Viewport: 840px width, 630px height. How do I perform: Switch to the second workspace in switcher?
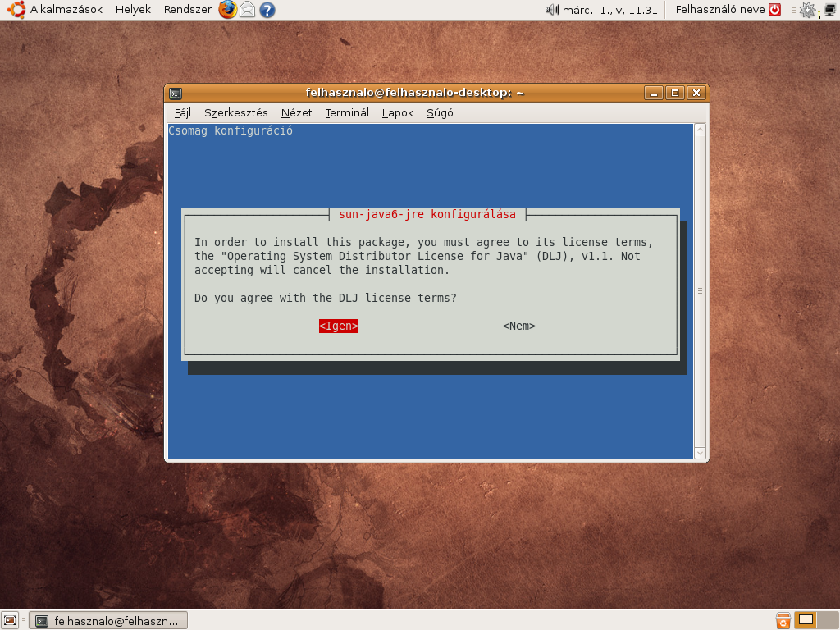pyautogui.click(x=829, y=620)
